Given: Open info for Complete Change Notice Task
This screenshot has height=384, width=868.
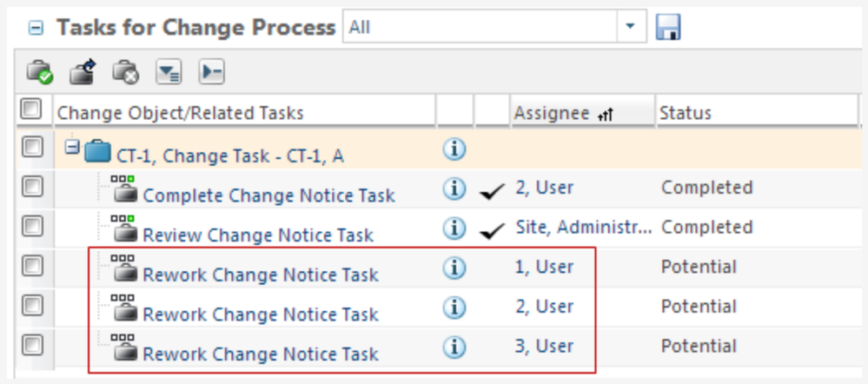Looking at the screenshot, I should pos(454,189).
